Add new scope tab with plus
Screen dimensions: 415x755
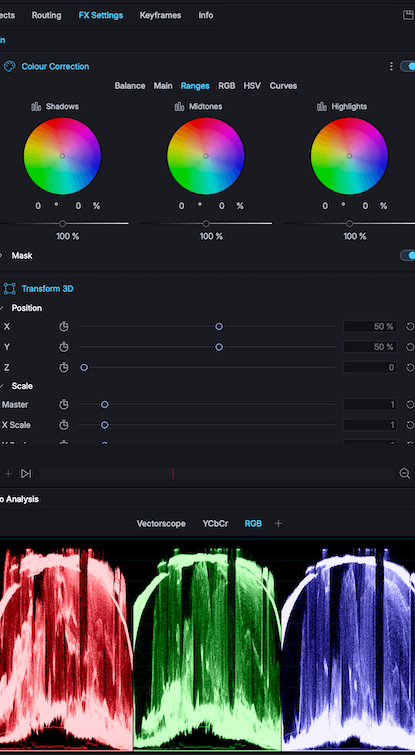[278, 523]
